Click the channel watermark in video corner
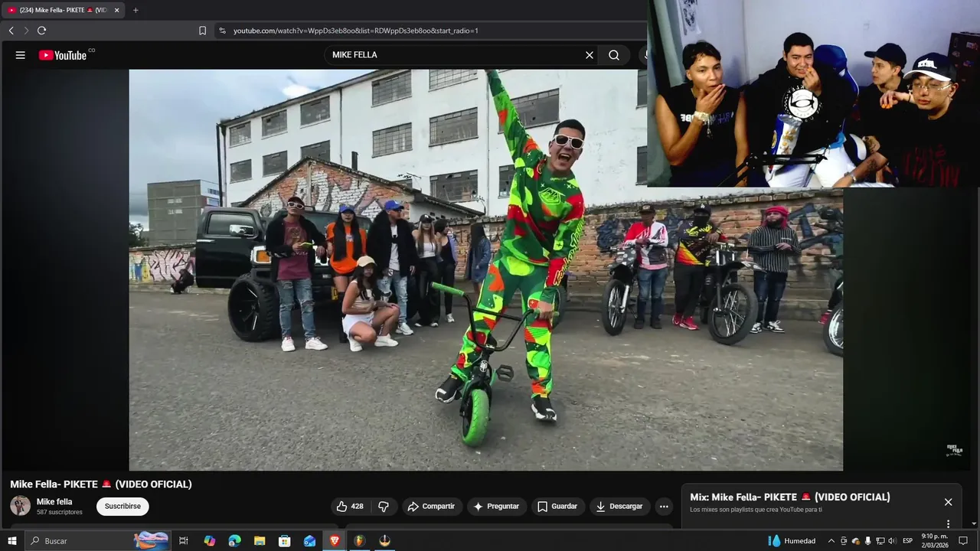The image size is (980, 551). pyautogui.click(x=954, y=450)
